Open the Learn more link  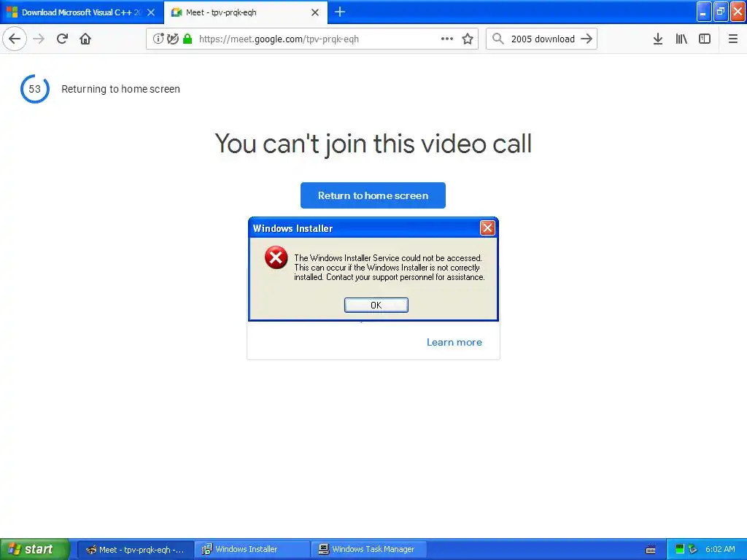tap(454, 342)
